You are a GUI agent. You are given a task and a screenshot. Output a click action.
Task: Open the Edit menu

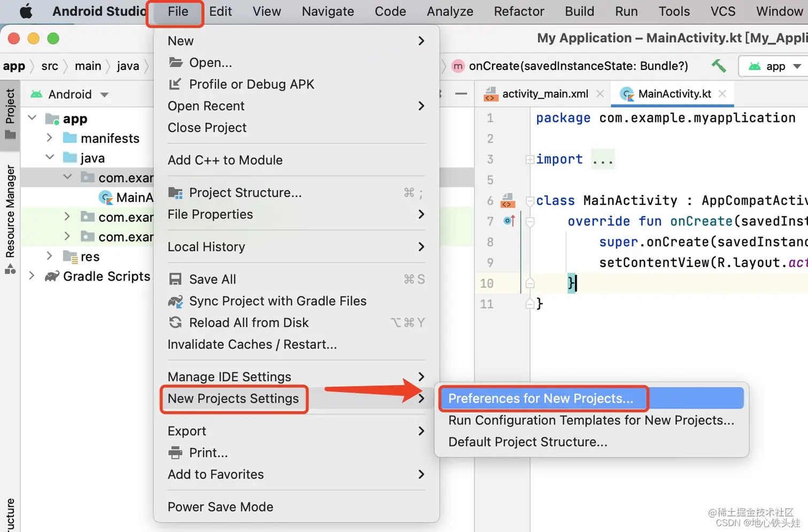(220, 11)
